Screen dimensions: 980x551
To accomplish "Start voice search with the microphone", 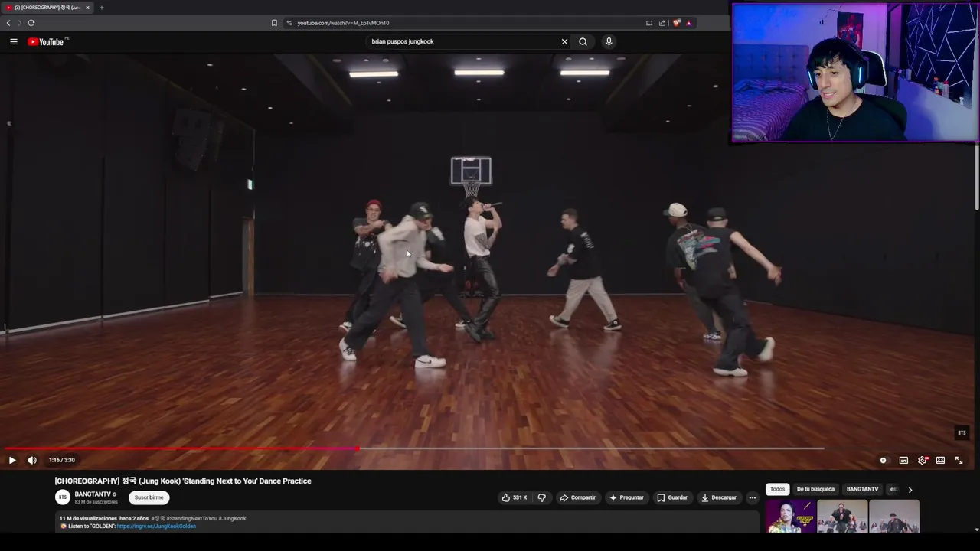I will coord(609,41).
